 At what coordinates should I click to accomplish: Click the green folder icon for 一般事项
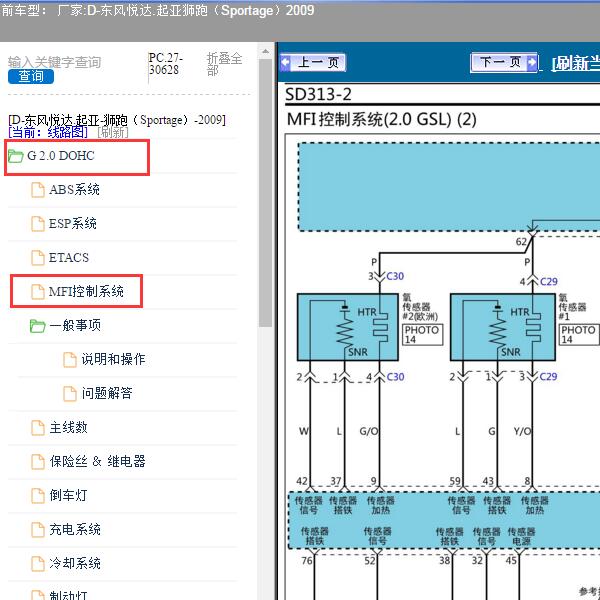point(38,326)
